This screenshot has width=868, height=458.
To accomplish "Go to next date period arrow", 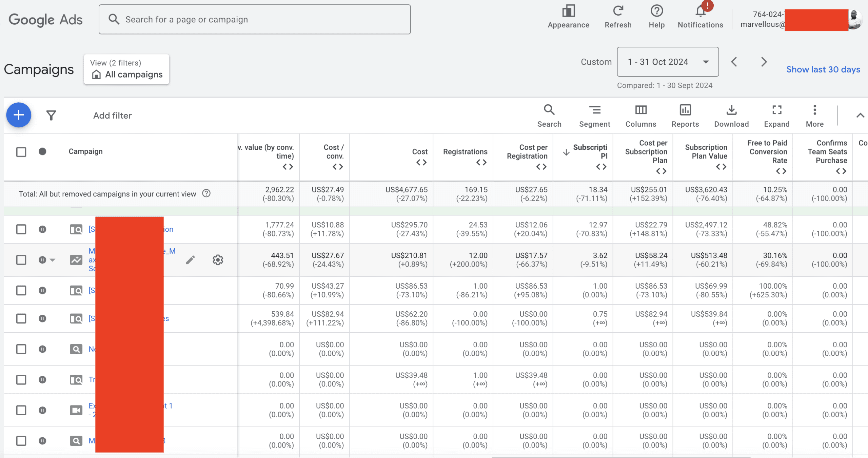I will pyautogui.click(x=764, y=62).
